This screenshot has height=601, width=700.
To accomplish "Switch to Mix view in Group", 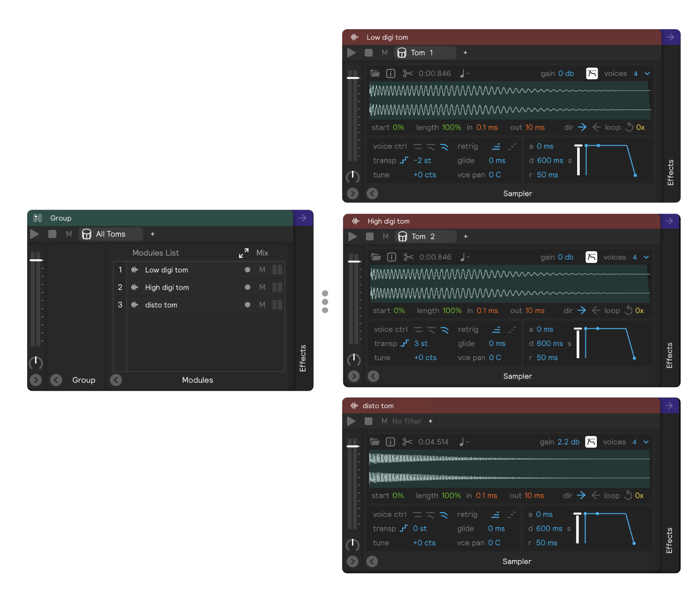I will pyautogui.click(x=262, y=253).
